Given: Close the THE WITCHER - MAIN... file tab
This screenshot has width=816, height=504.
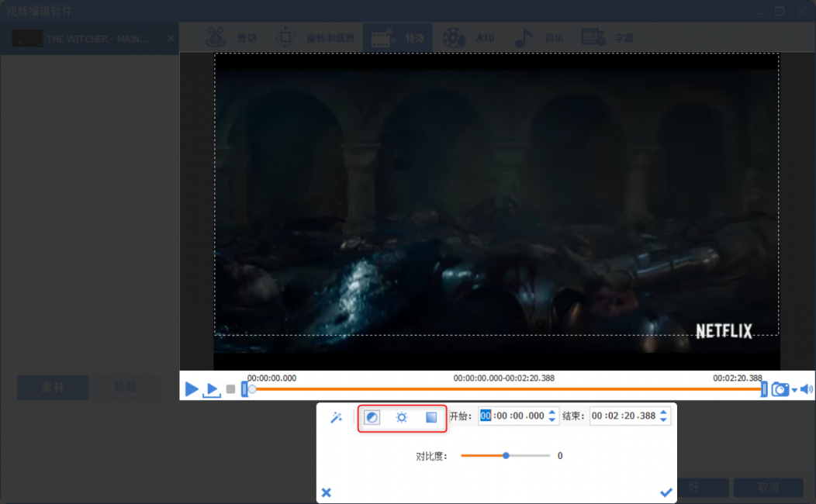Looking at the screenshot, I should [x=171, y=39].
